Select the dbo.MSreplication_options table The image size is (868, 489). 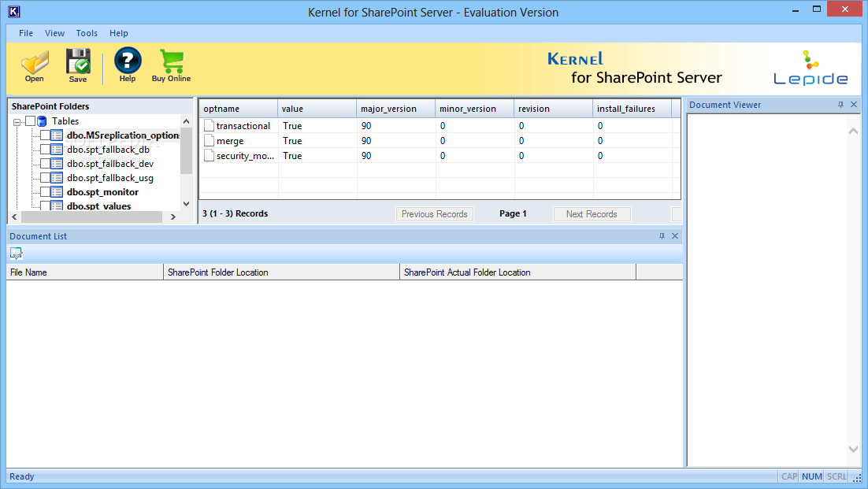[x=123, y=135]
